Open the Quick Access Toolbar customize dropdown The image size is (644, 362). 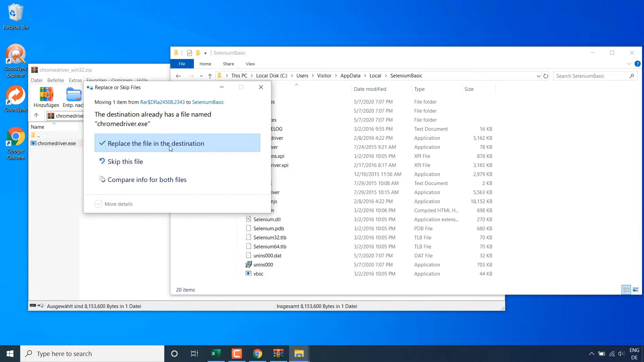[205, 53]
